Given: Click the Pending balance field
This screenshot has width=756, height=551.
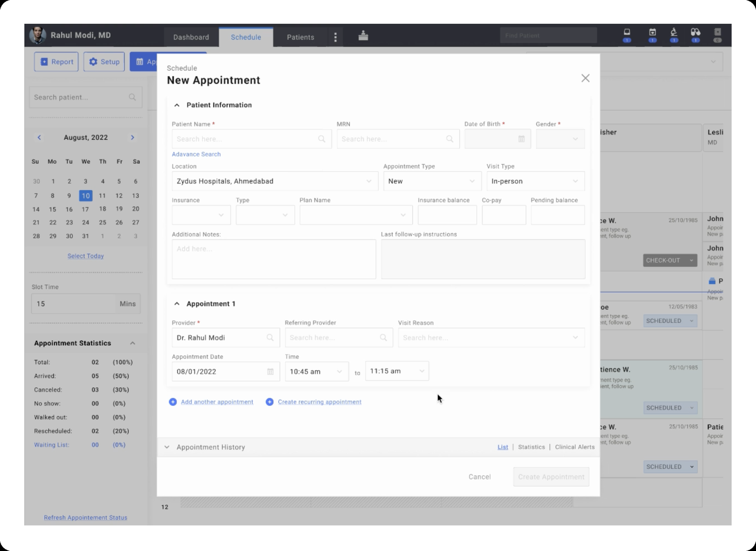Looking at the screenshot, I should pyautogui.click(x=558, y=215).
